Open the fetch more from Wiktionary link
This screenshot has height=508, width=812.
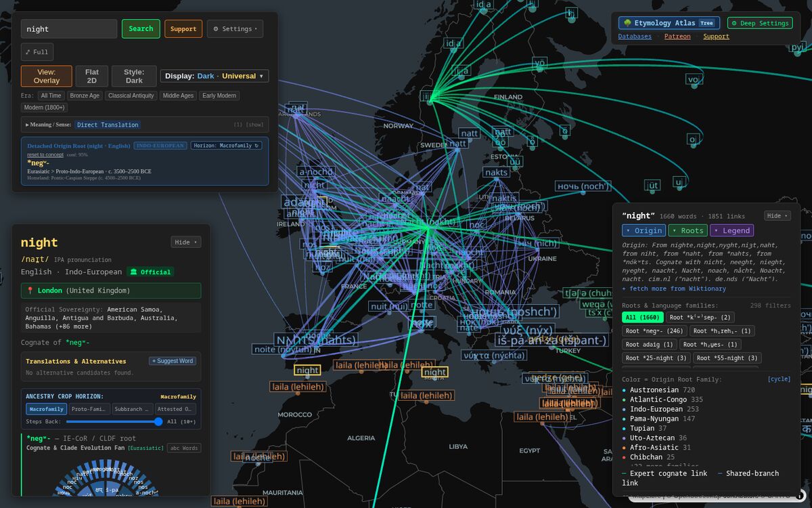674,289
